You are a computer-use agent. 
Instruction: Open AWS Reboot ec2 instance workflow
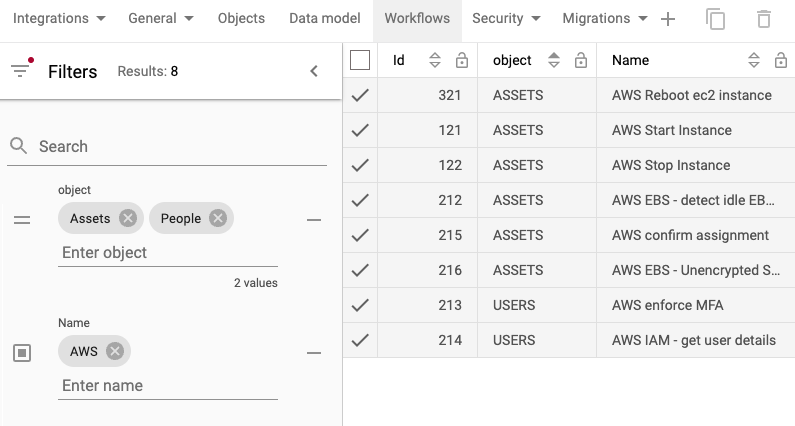[x=692, y=95]
